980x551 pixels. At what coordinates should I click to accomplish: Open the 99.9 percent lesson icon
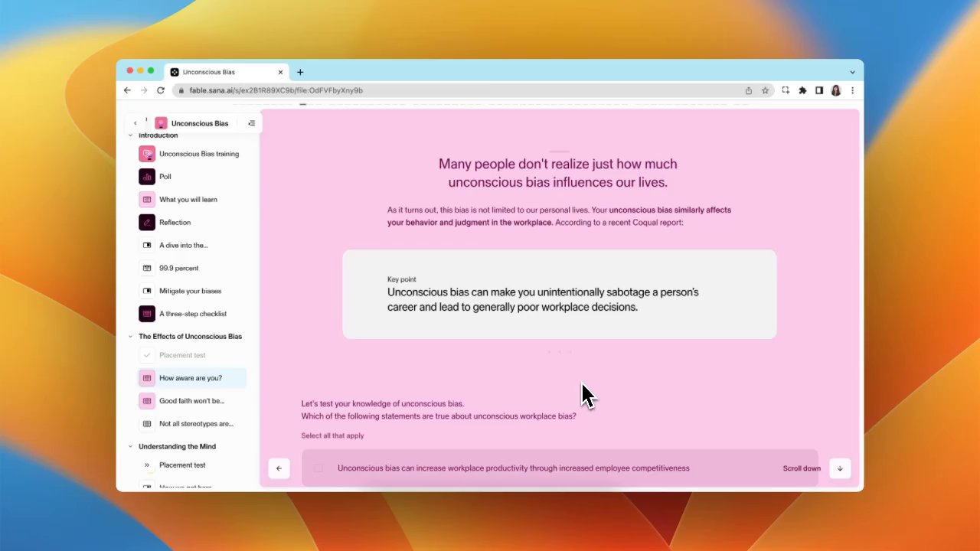147,269
